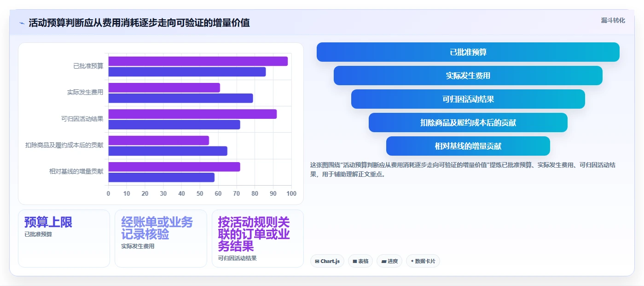Click the 50 tick on the x-axis

click(200, 193)
